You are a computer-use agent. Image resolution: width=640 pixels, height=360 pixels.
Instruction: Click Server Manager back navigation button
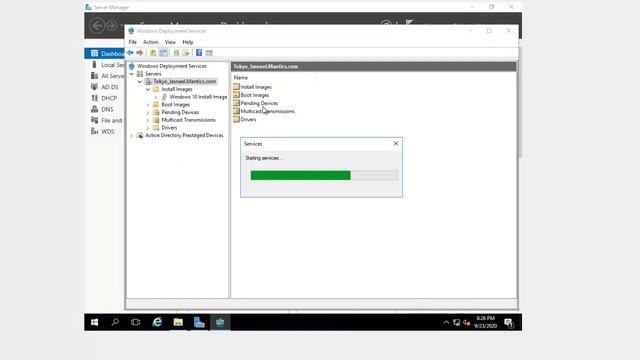(x=97, y=26)
